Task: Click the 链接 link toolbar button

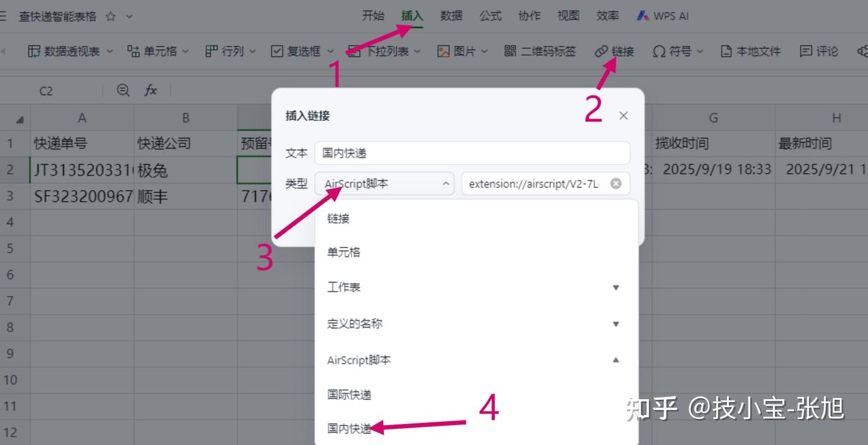Action: pyautogui.click(x=614, y=51)
